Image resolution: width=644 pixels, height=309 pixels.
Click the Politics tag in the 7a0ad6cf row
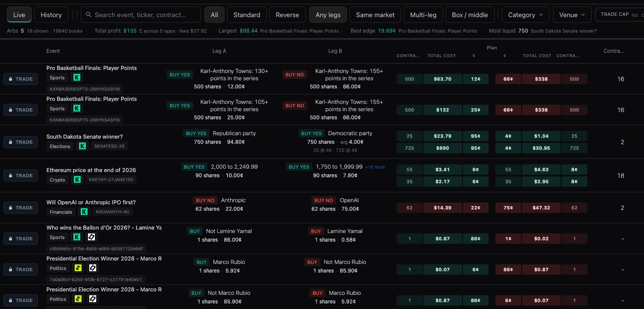[58, 268]
